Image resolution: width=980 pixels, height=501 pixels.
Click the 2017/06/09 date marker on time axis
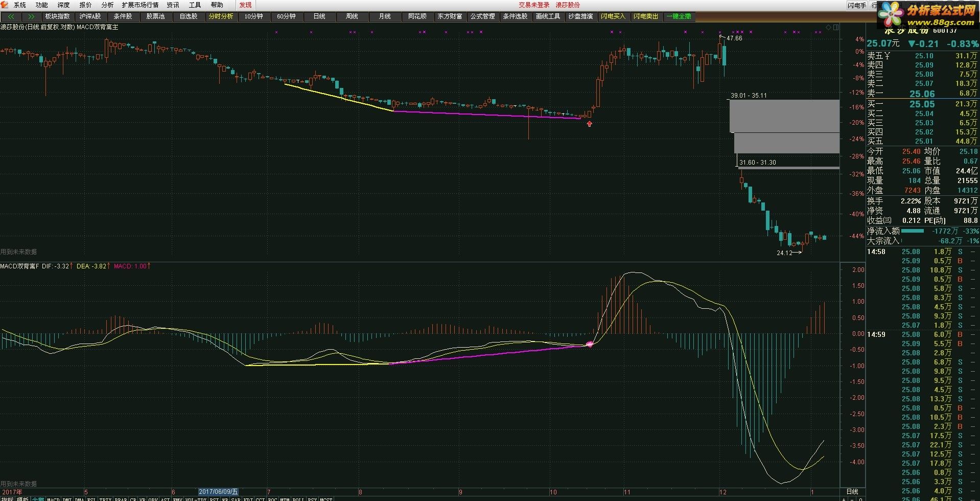point(218,492)
